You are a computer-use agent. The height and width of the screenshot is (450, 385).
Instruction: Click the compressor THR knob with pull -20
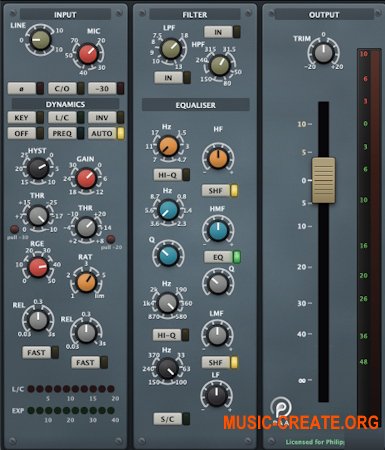(x=86, y=227)
